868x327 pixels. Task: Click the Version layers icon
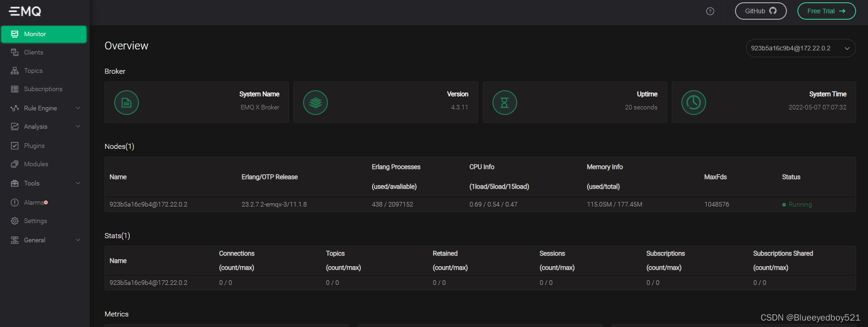(315, 103)
